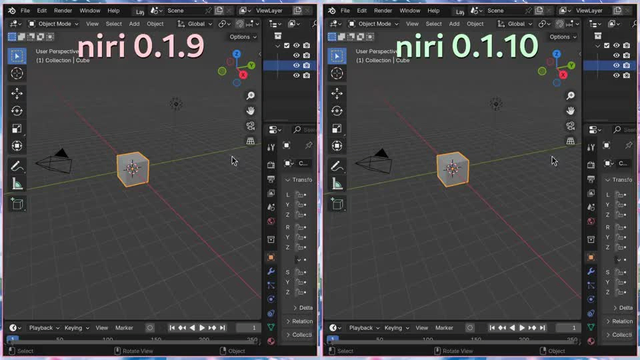Open Material properties tab in left window
The width and height of the screenshot is (640, 360).
[271, 341]
